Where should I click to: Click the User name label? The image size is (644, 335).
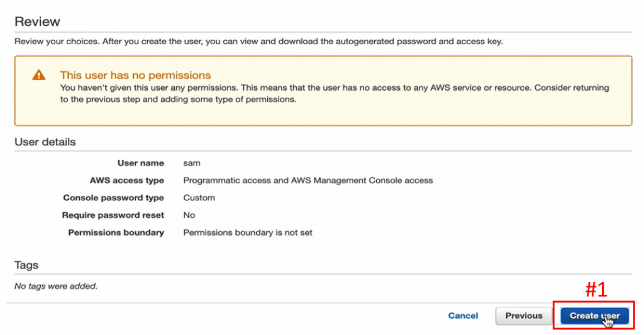coord(140,163)
